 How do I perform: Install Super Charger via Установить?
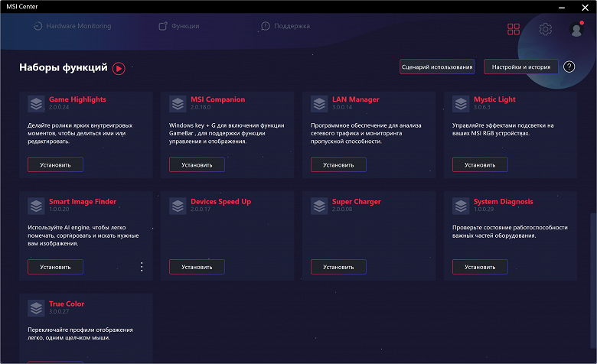click(338, 267)
